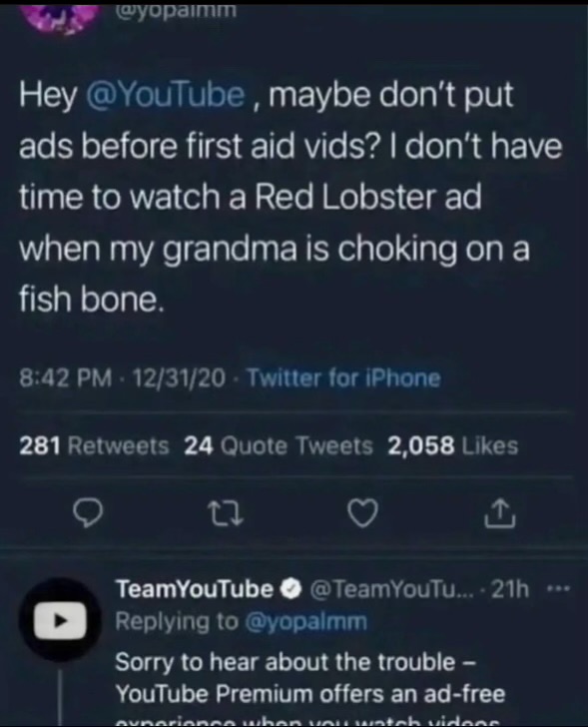The width and height of the screenshot is (588, 727).
Task: Like the tweet with heart icon
Action: [362, 513]
